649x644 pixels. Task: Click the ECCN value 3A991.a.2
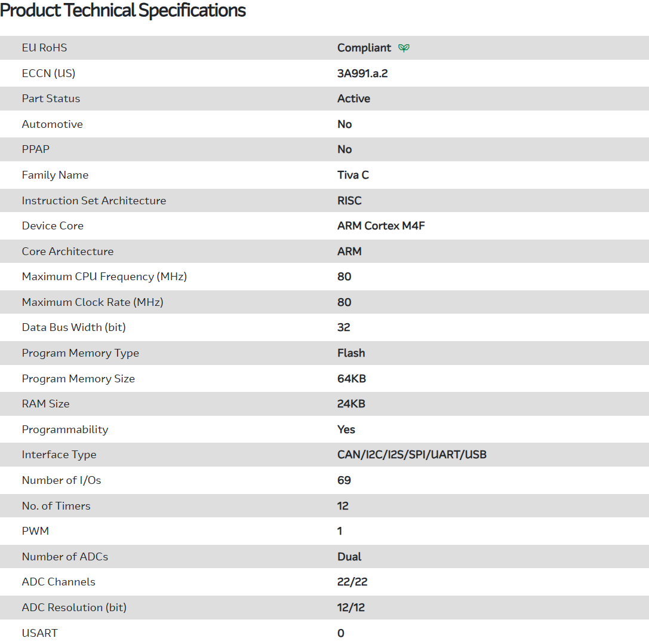(x=366, y=73)
